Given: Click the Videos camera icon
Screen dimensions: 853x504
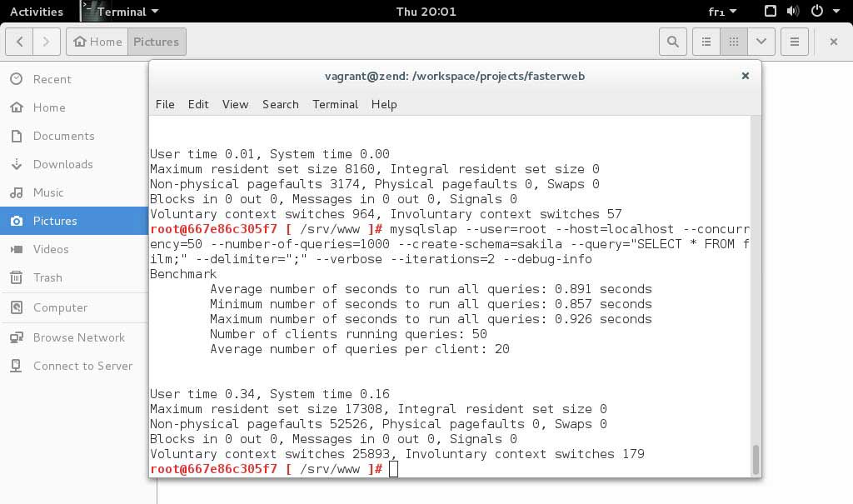Looking at the screenshot, I should click(17, 249).
